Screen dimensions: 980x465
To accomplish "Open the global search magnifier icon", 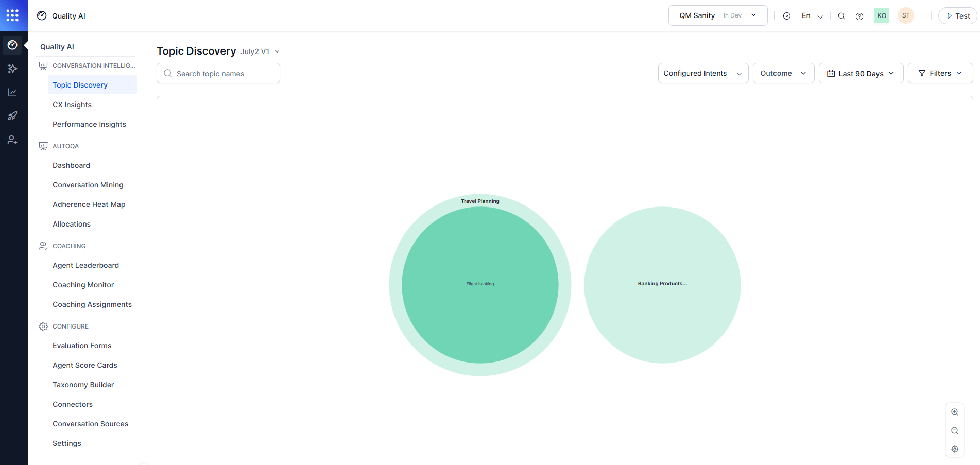I will click(x=841, y=16).
